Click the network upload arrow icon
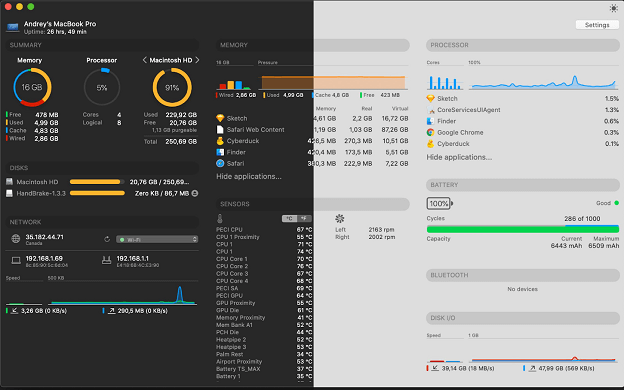The image size is (624, 390). click(111, 311)
